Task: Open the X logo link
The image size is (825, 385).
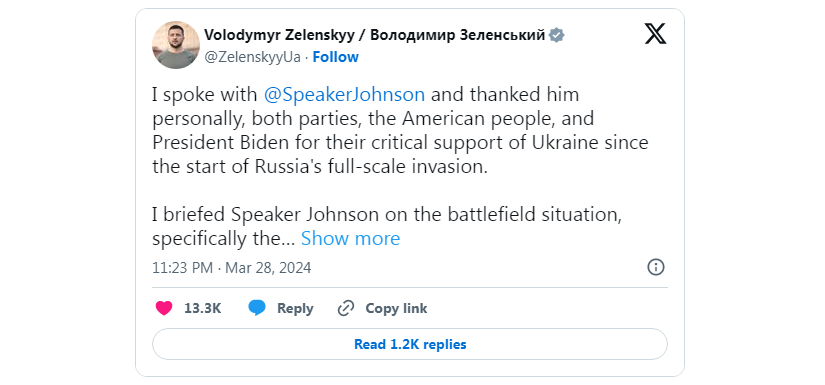Action: pyautogui.click(x=655, y=34)
